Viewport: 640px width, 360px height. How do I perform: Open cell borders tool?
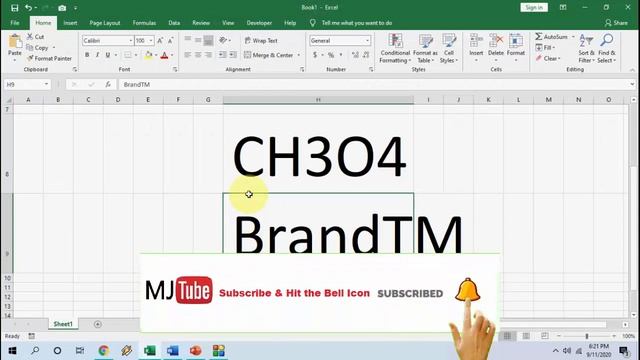coord(128,55)
